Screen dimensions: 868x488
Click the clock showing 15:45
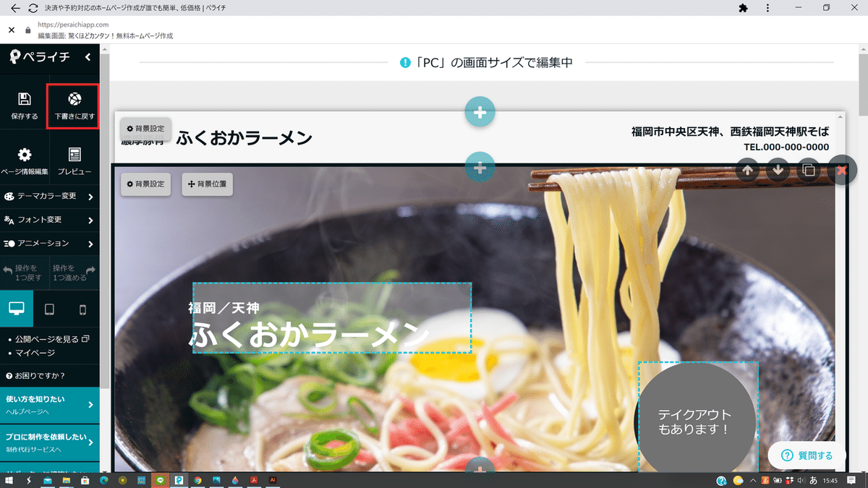(x=830, y=480)
